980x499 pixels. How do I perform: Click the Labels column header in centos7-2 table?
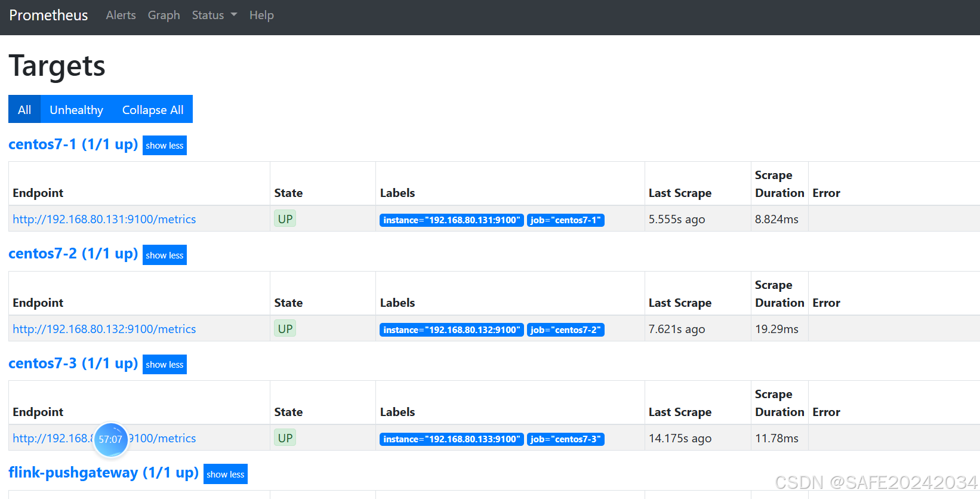coord(397,303)
